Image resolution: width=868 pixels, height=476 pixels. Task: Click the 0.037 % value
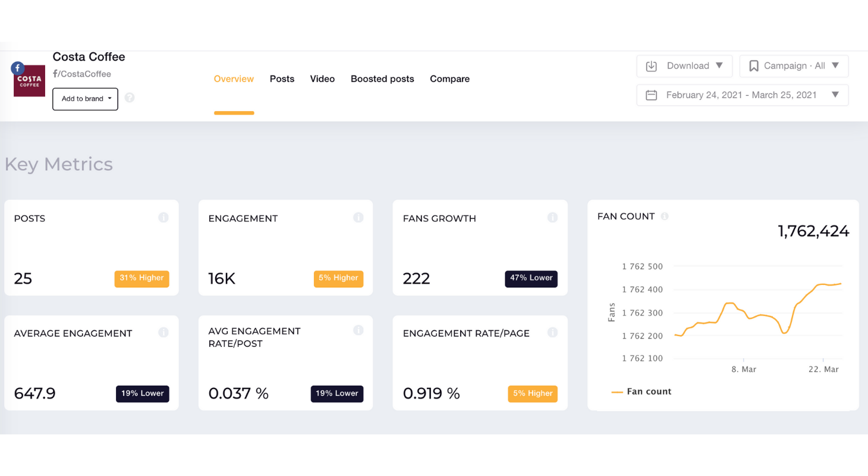(238, 393)
